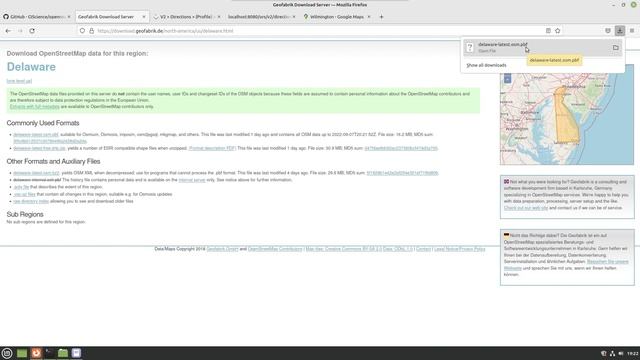The height and width of the screenshot is (360, 640).
Task: Click the Contact footer link
Action: click(x=423, y=249)
